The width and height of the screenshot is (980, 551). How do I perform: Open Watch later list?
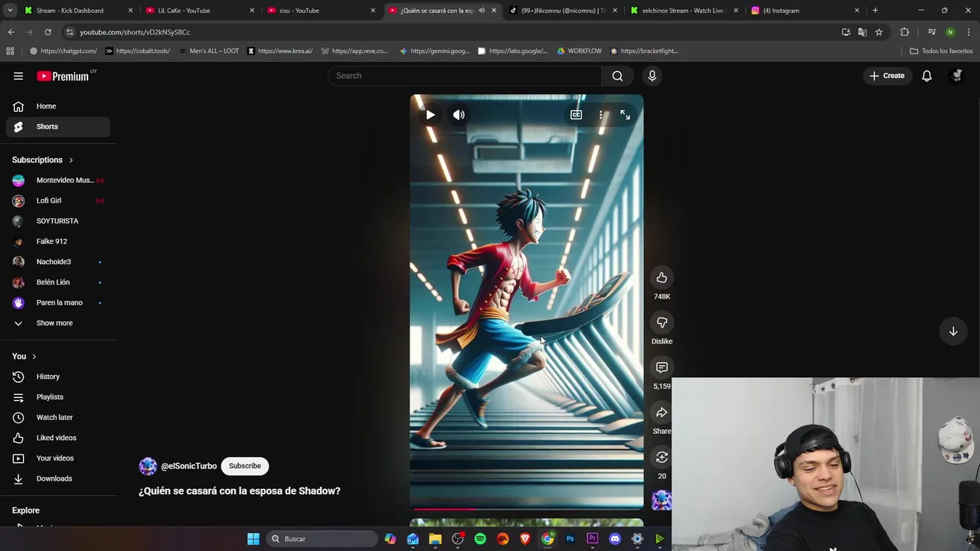(x=58, y=418)
